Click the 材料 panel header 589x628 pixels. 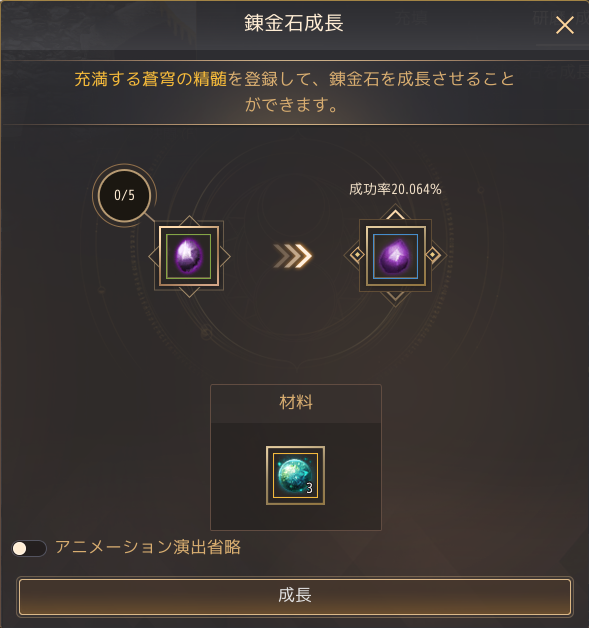tap(296, 403)
